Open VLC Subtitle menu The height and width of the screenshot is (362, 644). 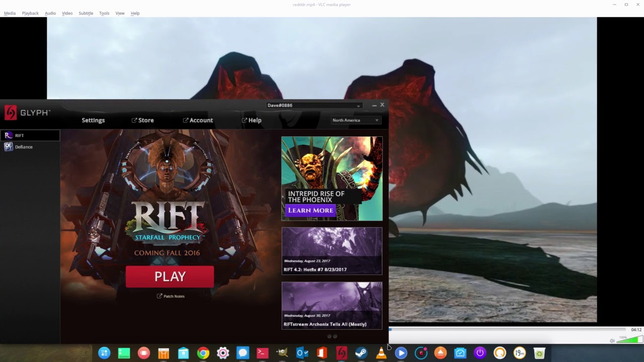[x=86, y=13]
